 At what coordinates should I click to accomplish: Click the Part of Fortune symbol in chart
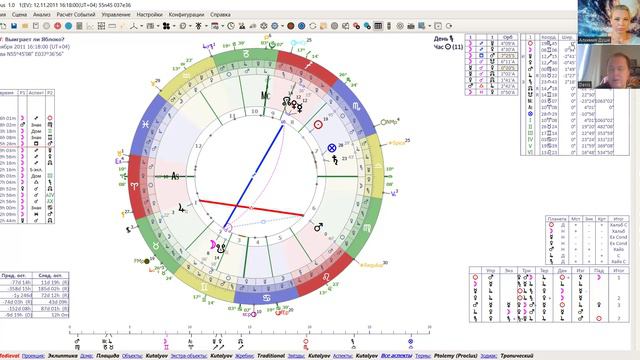click(332, 148)
